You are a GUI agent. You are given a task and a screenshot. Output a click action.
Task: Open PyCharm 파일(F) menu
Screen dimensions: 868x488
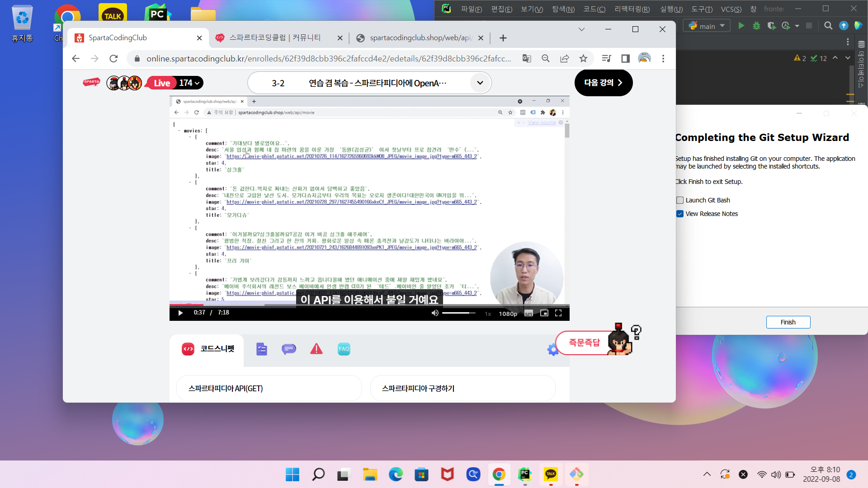click(x=471, y=9)
